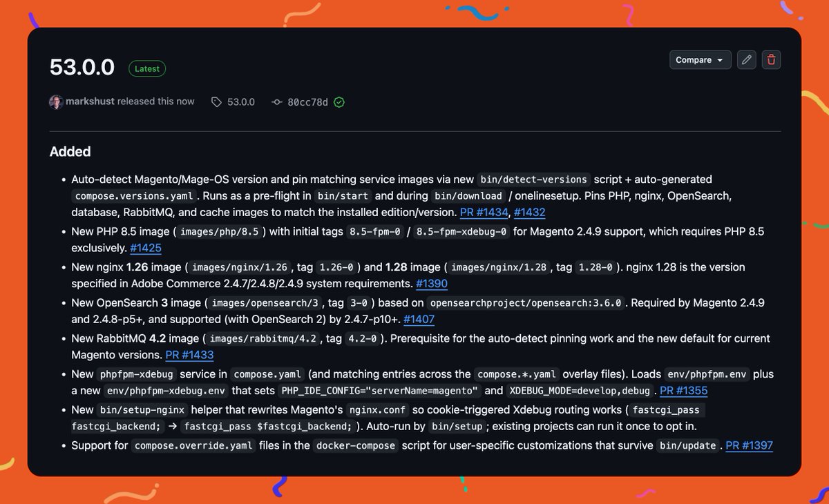The image size is (829, 504).
Task: Click the images/nginx/1.28 code text
Action: pos(497,268)
